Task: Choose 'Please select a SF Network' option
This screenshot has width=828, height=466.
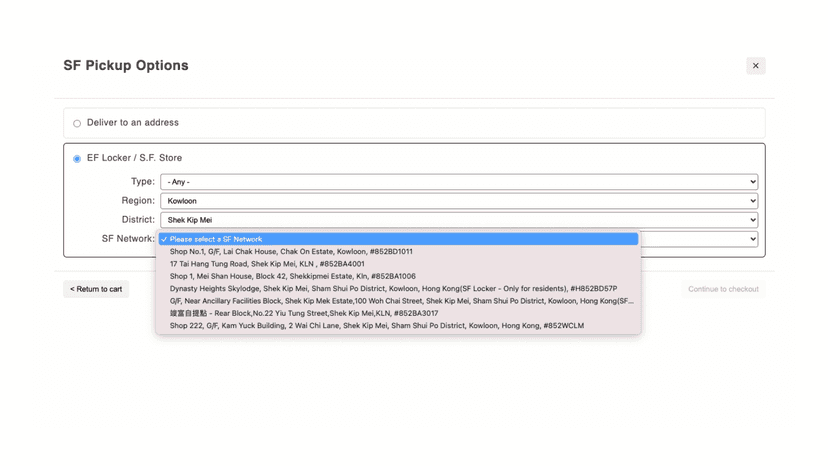Action: point(398,239)
